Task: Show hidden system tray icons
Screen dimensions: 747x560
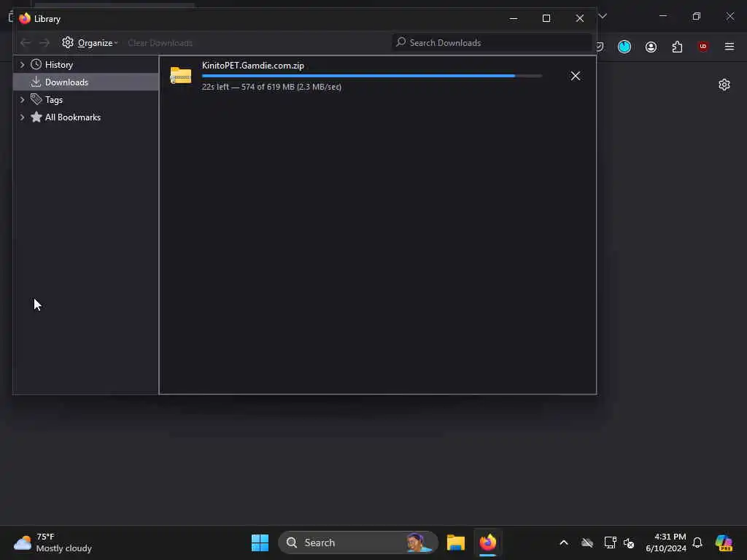Action: pyautogui.click(x=564, y=542)
